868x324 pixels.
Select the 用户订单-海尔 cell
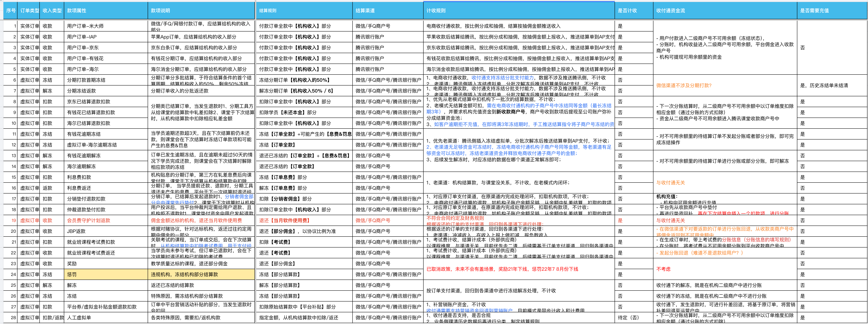[x=106, y=69]
